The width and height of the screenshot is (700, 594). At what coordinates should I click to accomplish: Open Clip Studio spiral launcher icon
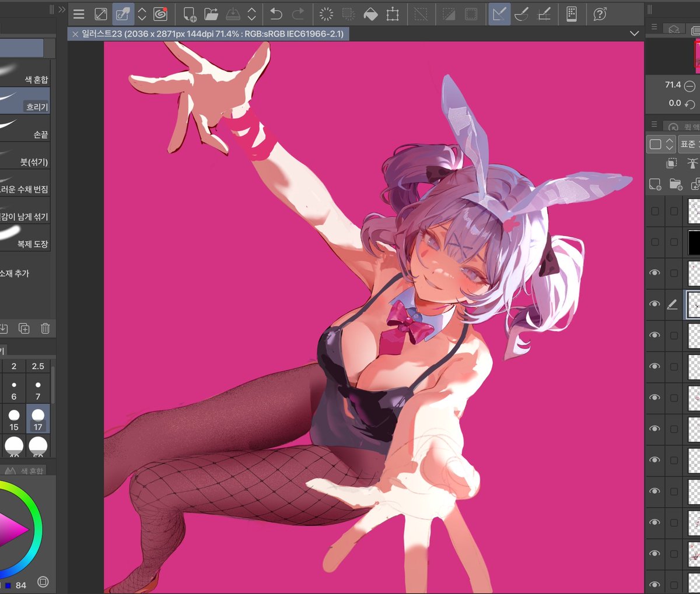tap(160, 14)
